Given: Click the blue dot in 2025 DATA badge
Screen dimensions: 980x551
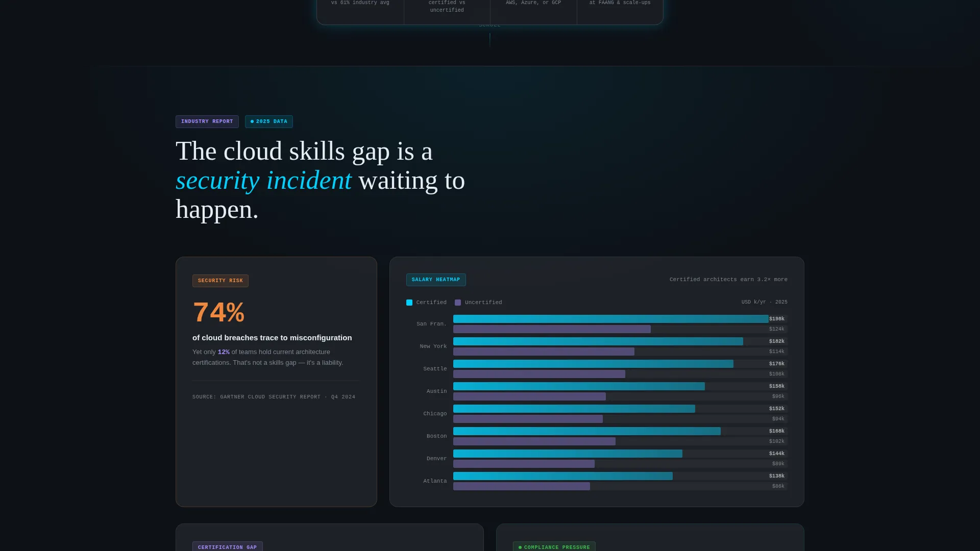Looking at the screenshot, I should [x=252, y=121].
